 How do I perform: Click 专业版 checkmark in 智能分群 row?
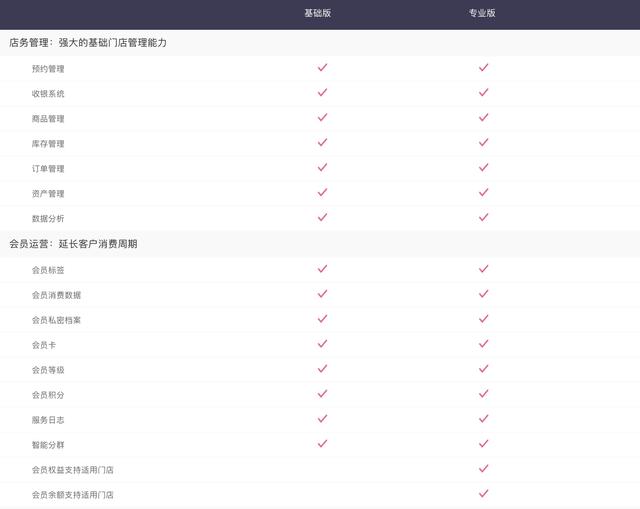484,443
